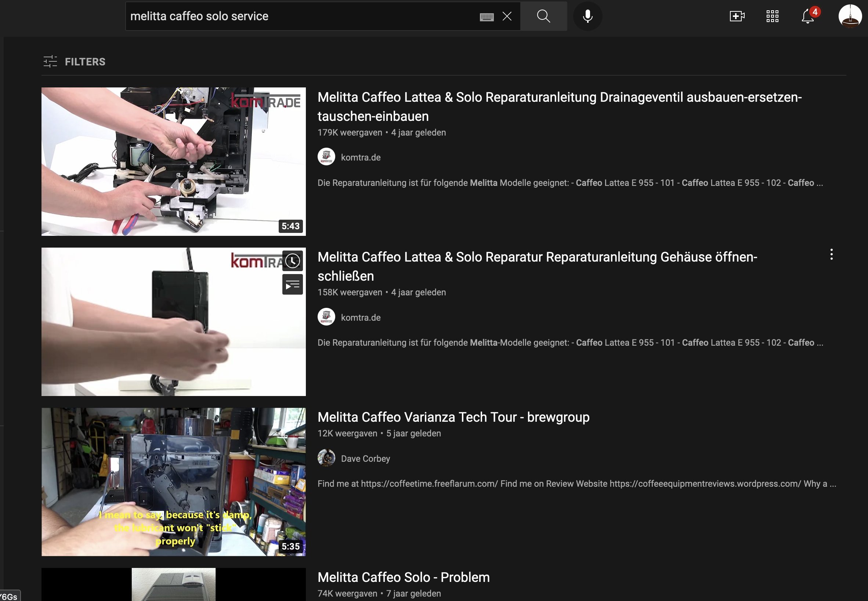Click komtra.de channel name under second video
868x601 pixels.
click(x=360, y=317)
